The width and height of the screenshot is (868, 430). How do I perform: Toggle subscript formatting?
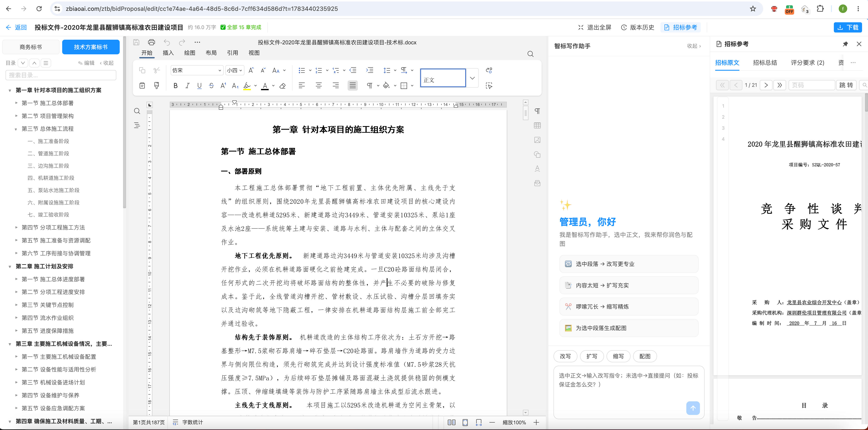(235, 86)
